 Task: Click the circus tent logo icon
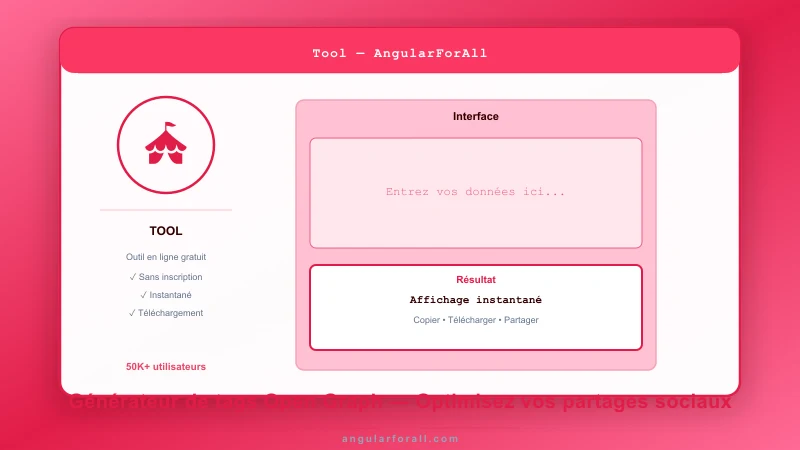[166, 145]
